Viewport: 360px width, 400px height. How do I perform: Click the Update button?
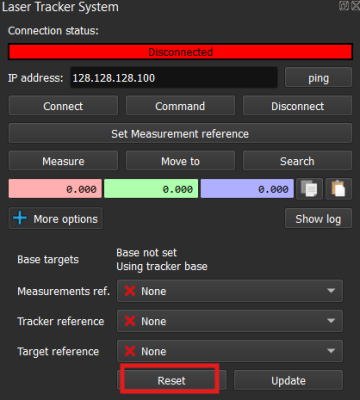click(288, 380)
